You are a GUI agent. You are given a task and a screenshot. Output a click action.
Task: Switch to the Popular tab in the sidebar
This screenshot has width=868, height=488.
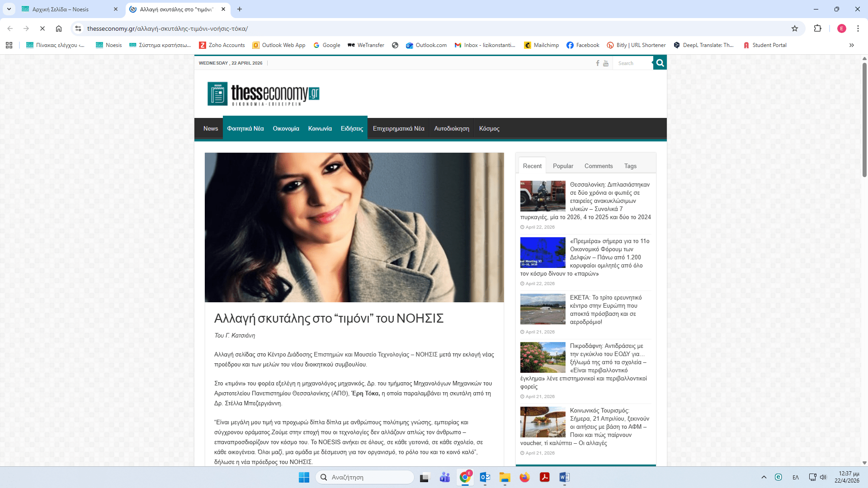coord(563,166)
